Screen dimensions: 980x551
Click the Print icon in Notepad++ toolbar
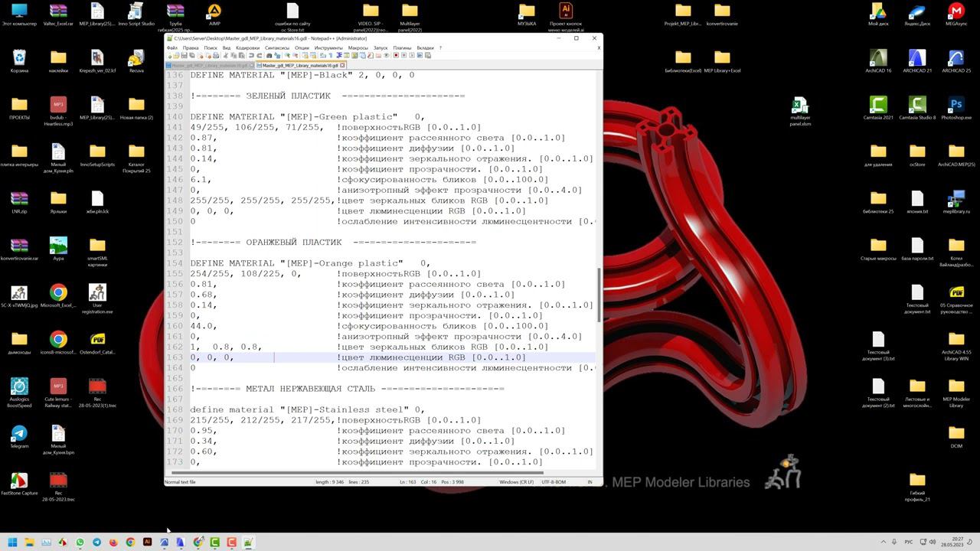point(217,55)
